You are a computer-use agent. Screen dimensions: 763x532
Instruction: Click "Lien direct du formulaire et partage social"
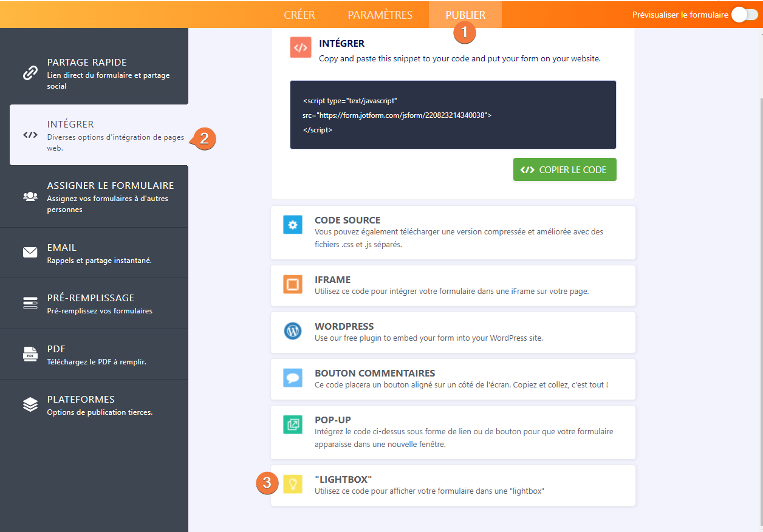(108, 81)
